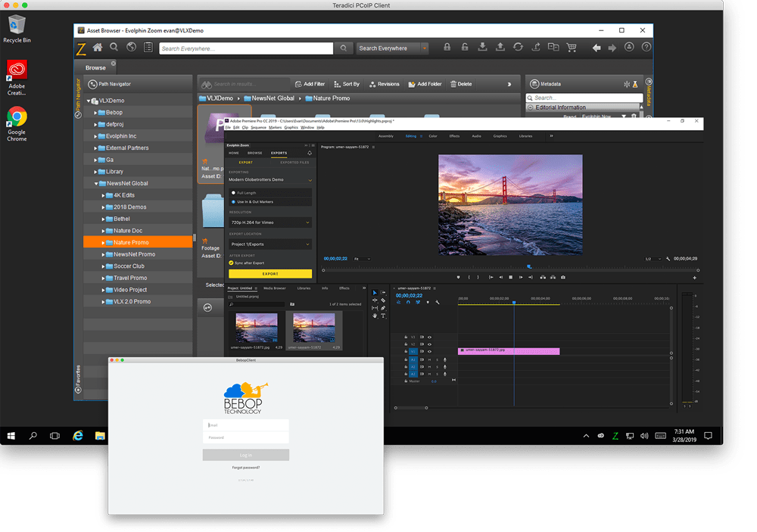The image size is (757, 532).
Task: Open Internet Explorer from the taskbar
Action: tap(78, 435)
